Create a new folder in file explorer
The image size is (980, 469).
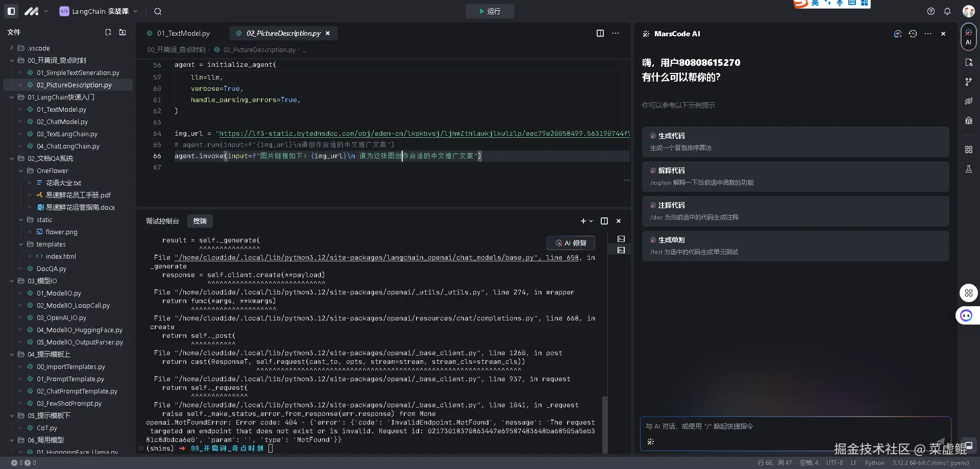coord(122,32)
